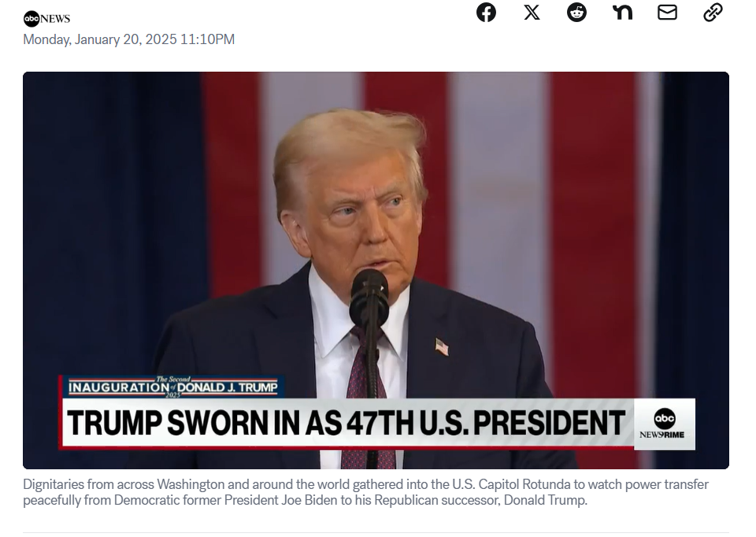The image size is (756, 537).
Task: Open the ABC News logo home link
Action: coord(46,19)
